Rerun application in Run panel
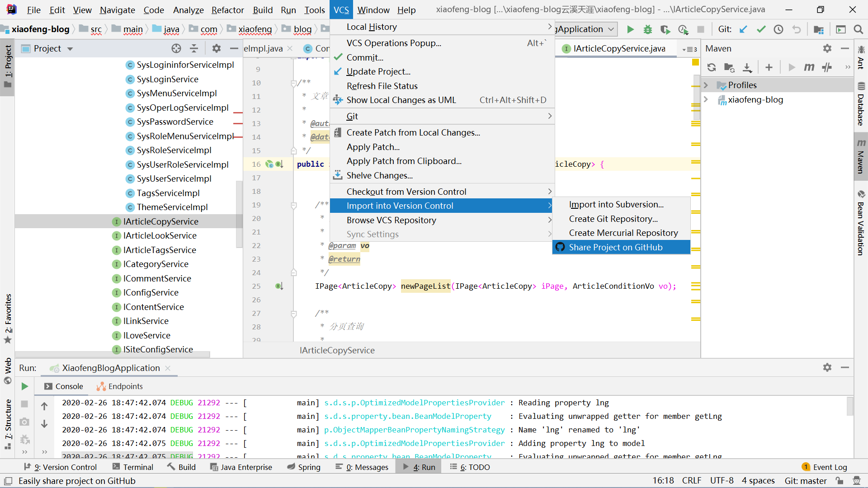Screen dimensions: 868x488 click(25, 386)
